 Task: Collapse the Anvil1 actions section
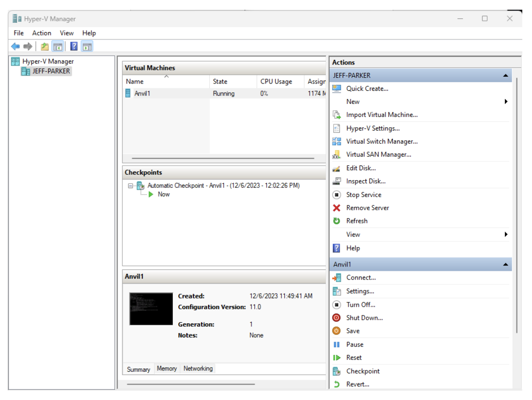point(505,264)
